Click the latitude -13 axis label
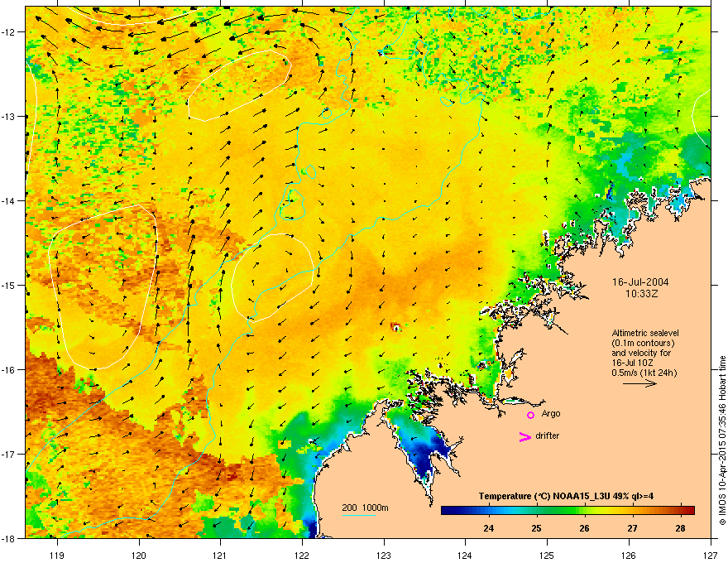The image size is (728, 563). click(x=8, y=116)
